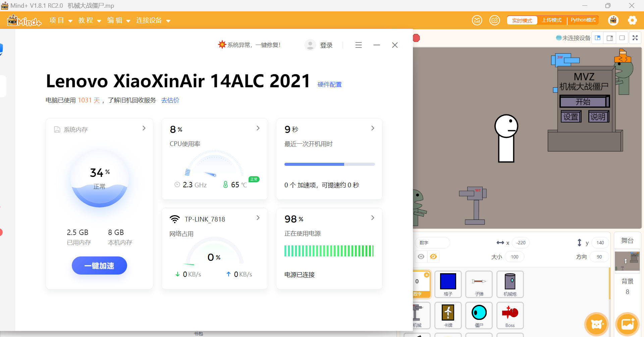Edit the sprite 大小 size field
The height and width of the screenshot is (337, 644).
coord(515,257)
